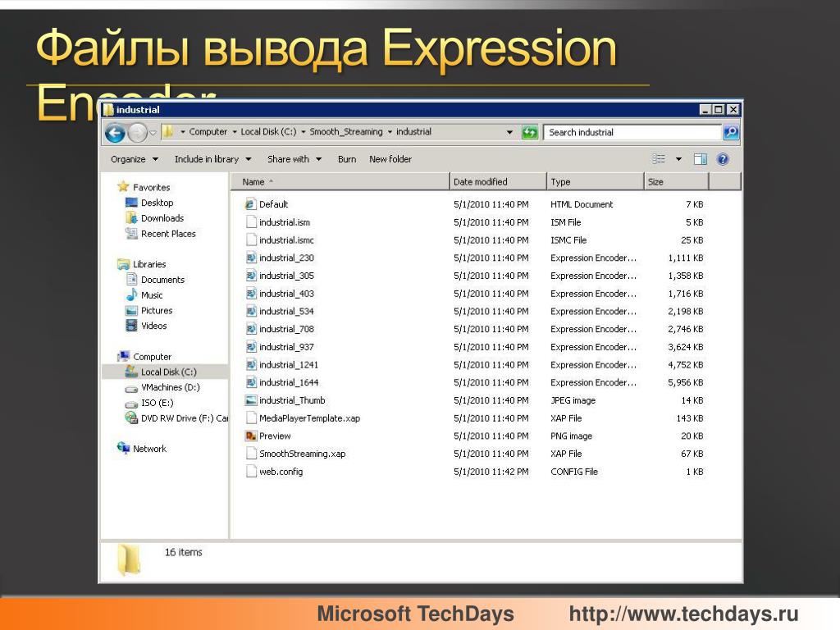
Task: Open recent locations dropdown next to Forward
Action: point(153,132)
